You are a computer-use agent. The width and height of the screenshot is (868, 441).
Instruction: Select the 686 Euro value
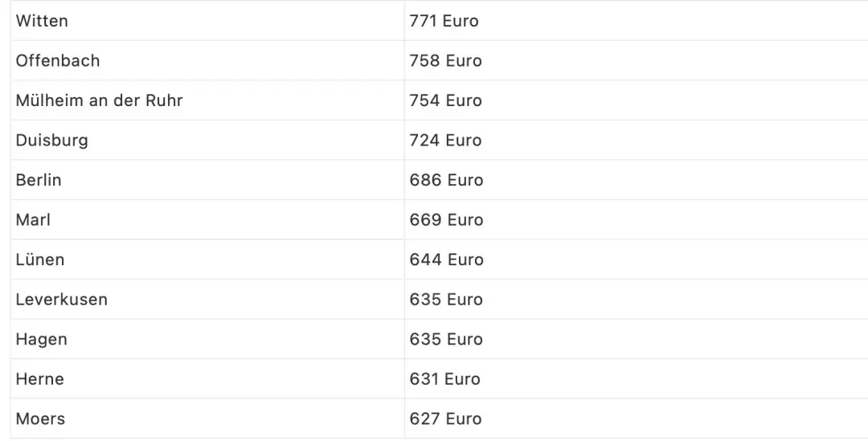click(x=446, y=180)
